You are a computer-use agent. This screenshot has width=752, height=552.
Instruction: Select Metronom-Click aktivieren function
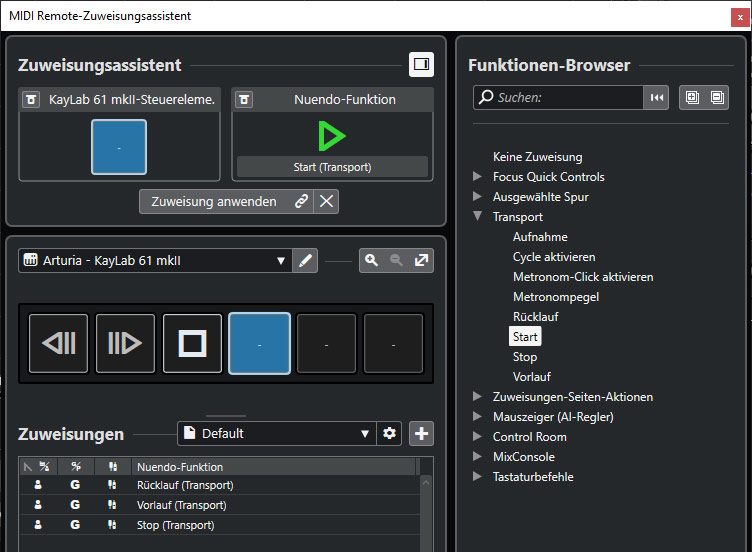click(x=582, y=277)
